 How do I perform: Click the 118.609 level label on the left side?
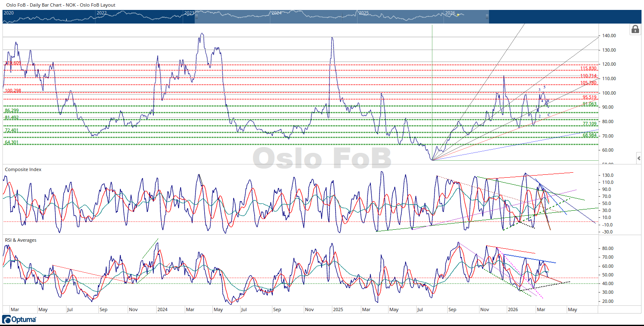(12, 63)
